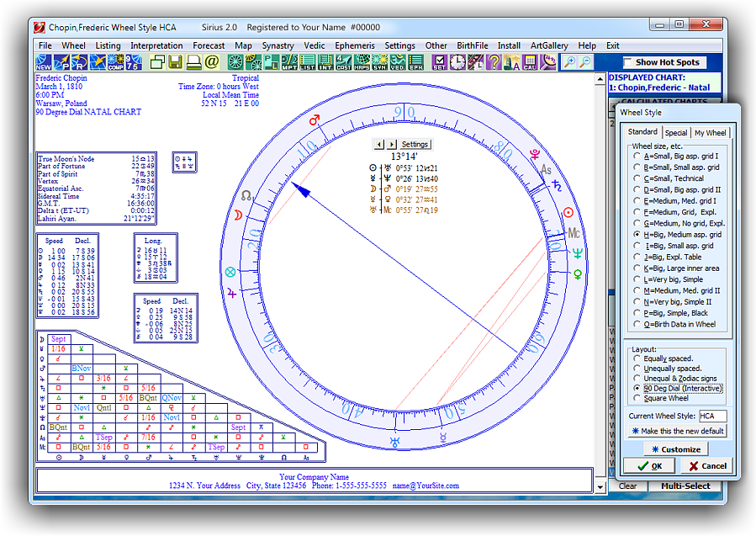Screen dimensions: 756x536
Task: Click the Clear button
Action: pos(627,486)
